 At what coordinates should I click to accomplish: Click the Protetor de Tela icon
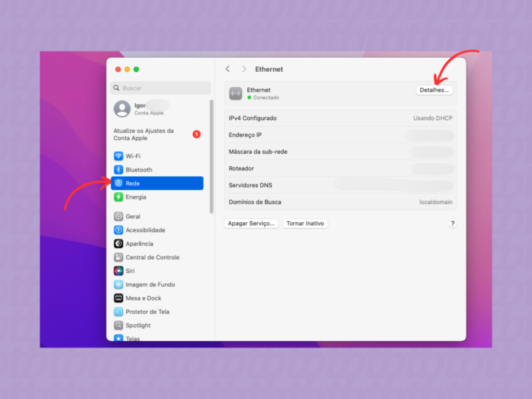click(x=118, y=312)
